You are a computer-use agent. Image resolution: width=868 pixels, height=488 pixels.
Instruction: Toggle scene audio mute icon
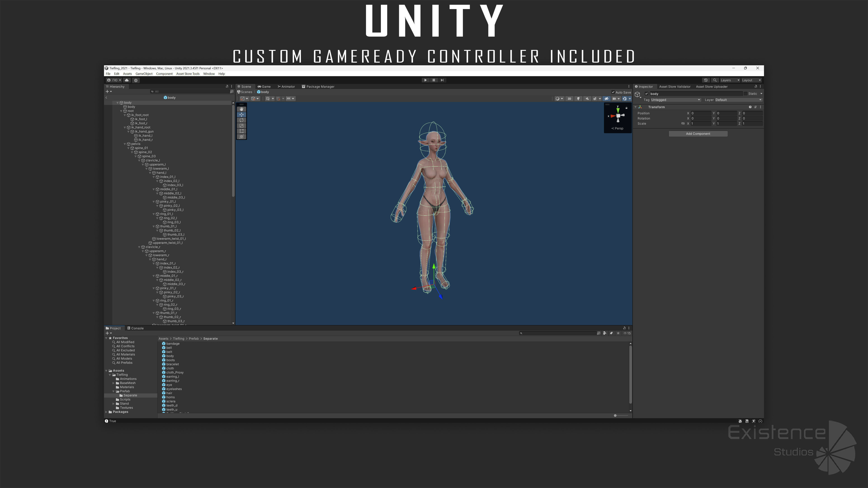(x=587, y=99)
